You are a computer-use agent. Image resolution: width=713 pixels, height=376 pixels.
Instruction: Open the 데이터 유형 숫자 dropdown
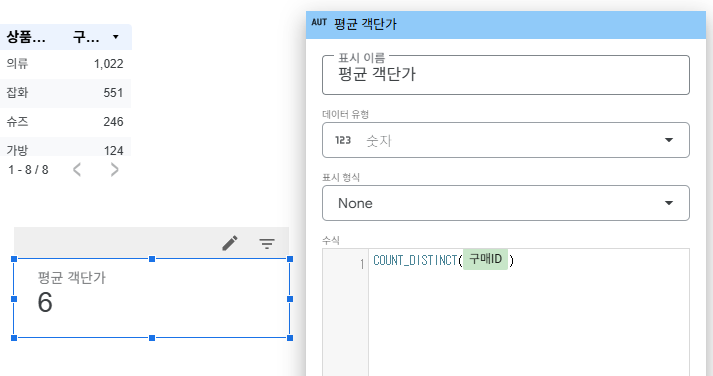tap(506, 140)
